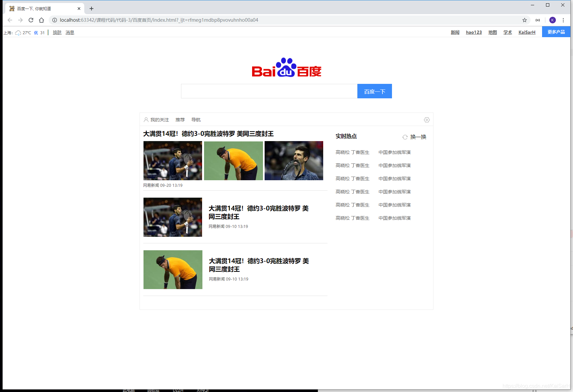Open thumbnail of the third news item
The height and width of the screenshot is (392, 573).
(x=173, y=270)
